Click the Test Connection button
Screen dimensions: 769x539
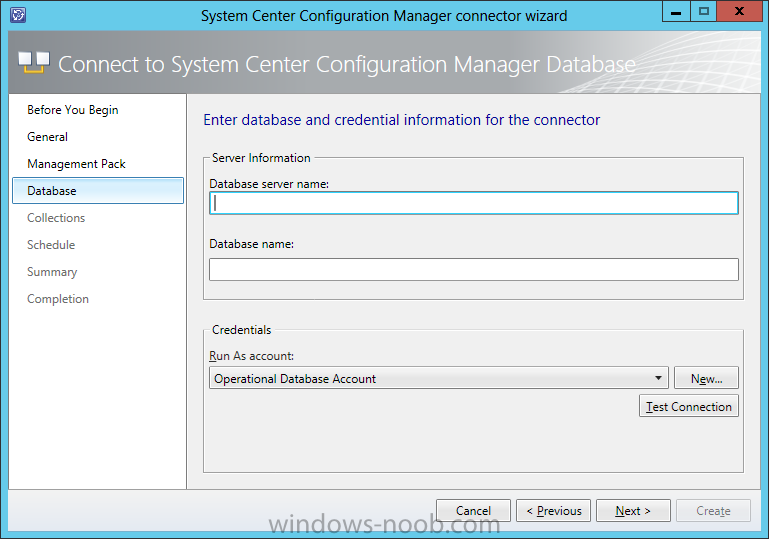(x=689, y=406)
